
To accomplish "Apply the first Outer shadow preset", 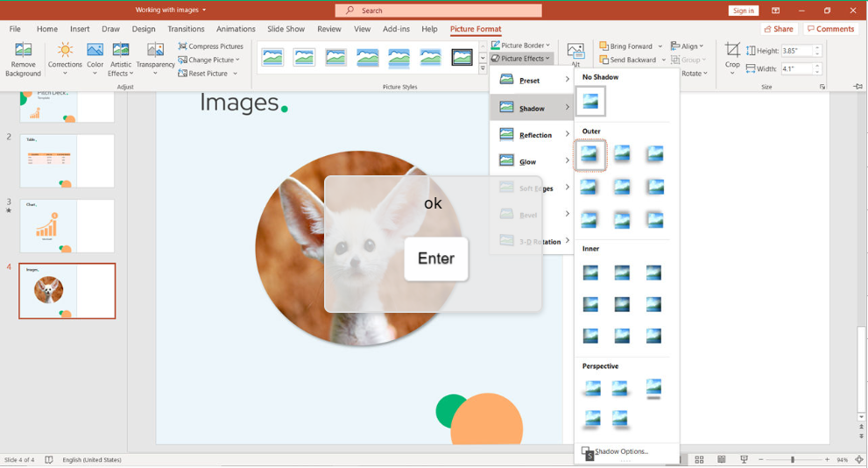I will tap(589, 155).
